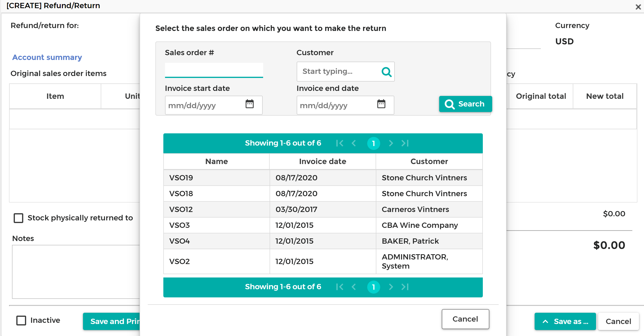Expand the Save as ... options
The image size is (644, 336).
click(x=565, y=322)
